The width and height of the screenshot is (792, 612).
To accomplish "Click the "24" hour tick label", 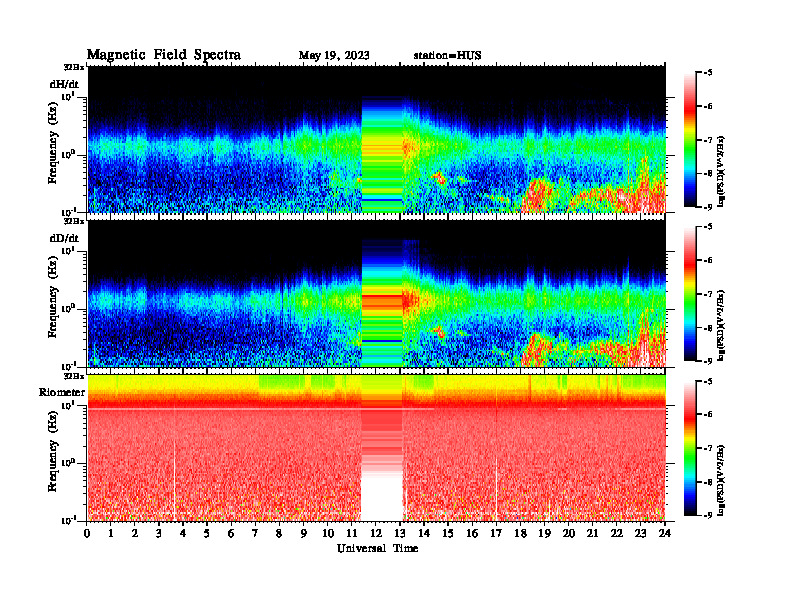I will coord(665,534).
